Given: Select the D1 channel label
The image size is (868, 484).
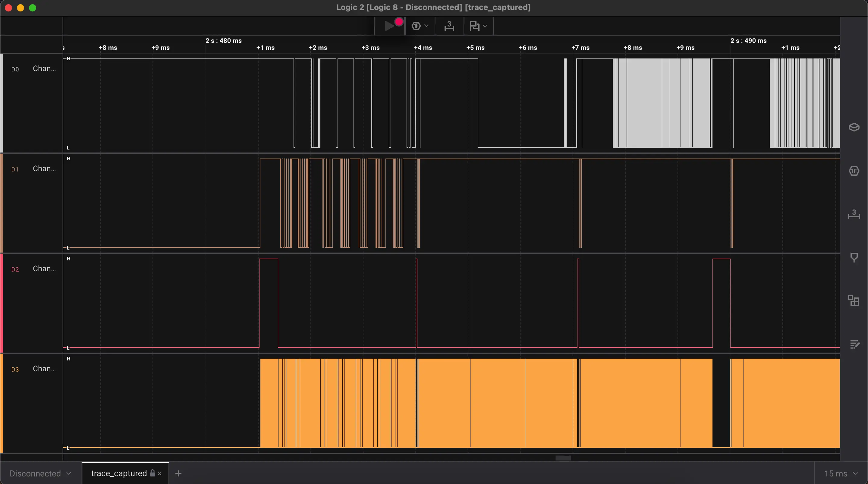Looking at the screenshot, I should 15,170.
